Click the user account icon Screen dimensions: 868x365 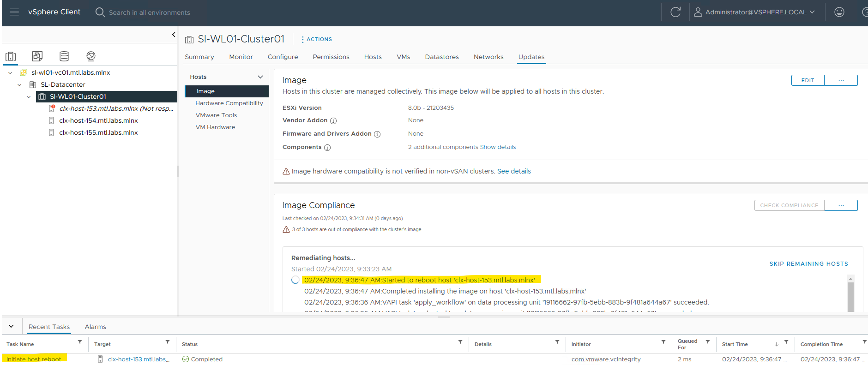tap(698, 12)
